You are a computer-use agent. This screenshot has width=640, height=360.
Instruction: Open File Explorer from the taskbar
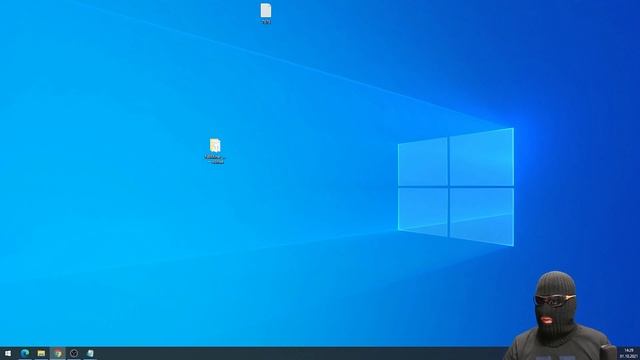41,353
